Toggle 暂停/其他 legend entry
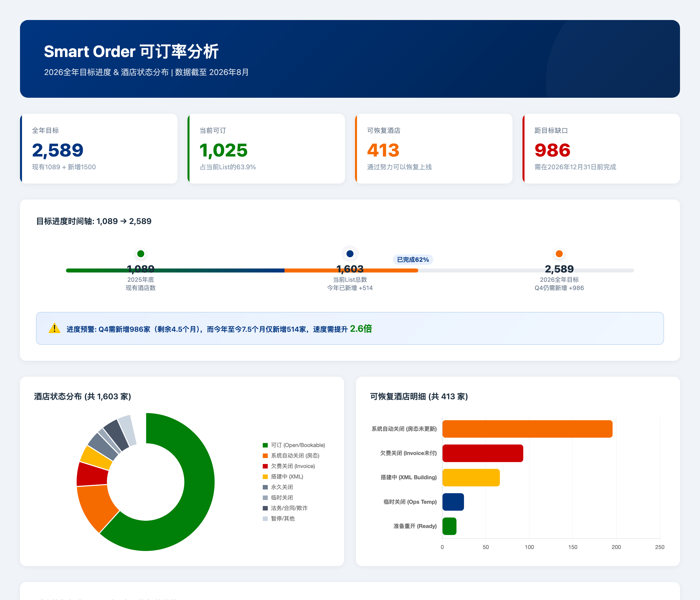Image resolution: width=700 pixels, height=600 pixels. [279, 518]
